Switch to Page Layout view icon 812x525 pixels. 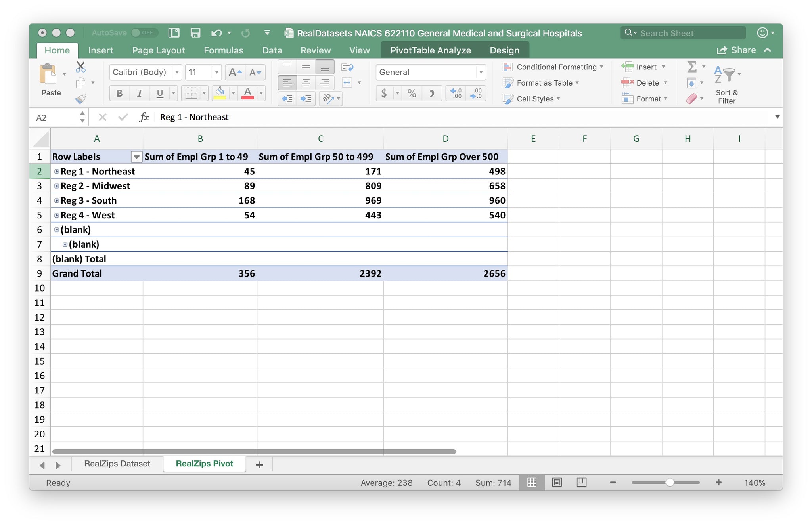point(557,482)
